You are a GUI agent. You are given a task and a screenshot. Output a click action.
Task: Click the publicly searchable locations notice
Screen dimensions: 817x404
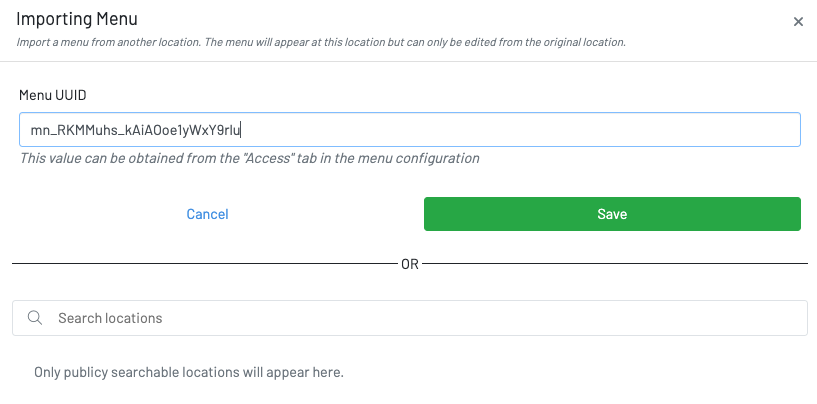point(188,372)
